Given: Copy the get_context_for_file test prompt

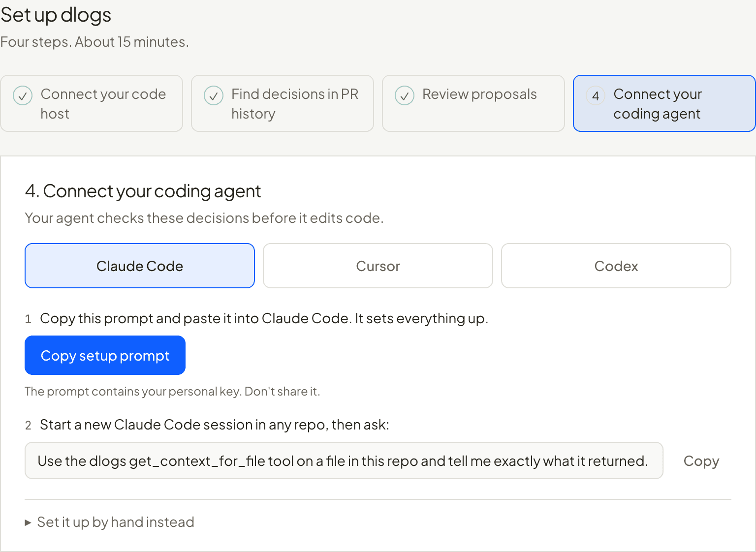Looking at the screenshot, I should tap(701, 461).
